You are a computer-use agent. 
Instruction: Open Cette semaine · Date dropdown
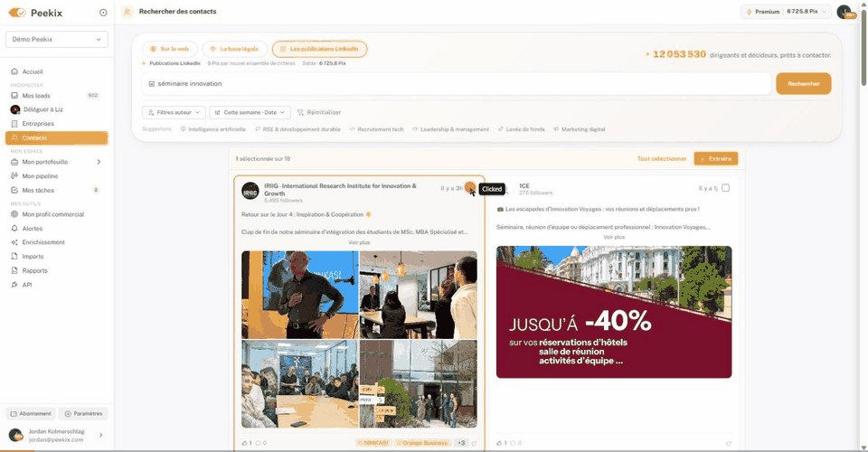250,112
